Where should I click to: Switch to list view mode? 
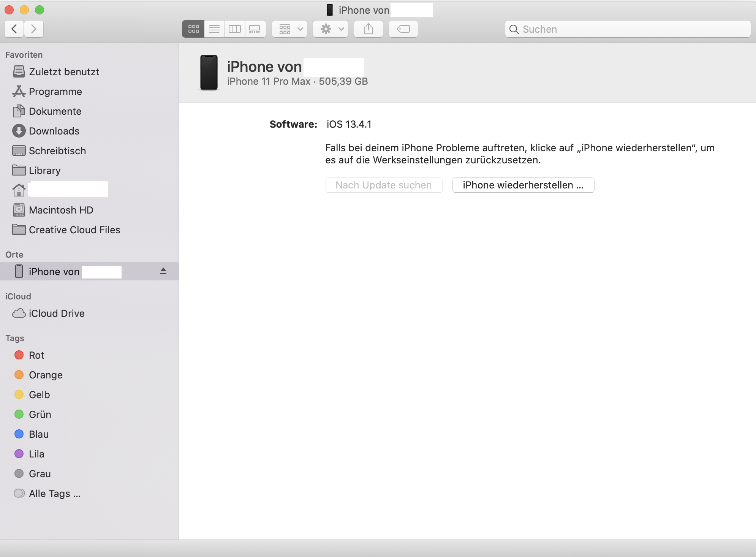point(214,29)
